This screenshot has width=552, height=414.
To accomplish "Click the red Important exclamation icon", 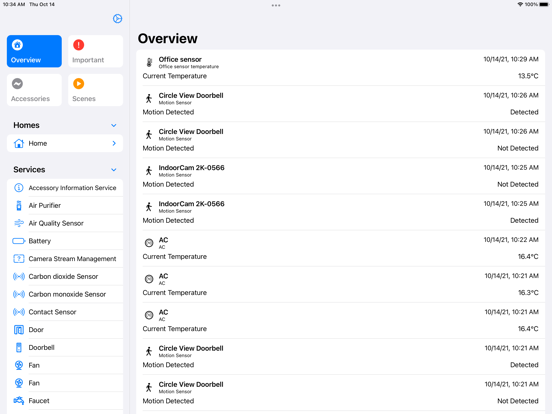I will point(79,45).
